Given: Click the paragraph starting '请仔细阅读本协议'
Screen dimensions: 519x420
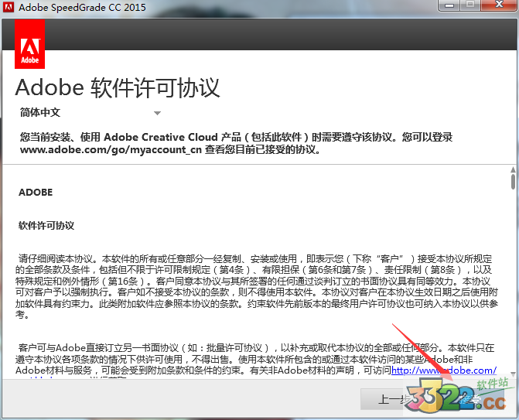Looking at the screenshot, I should [257, 287].
